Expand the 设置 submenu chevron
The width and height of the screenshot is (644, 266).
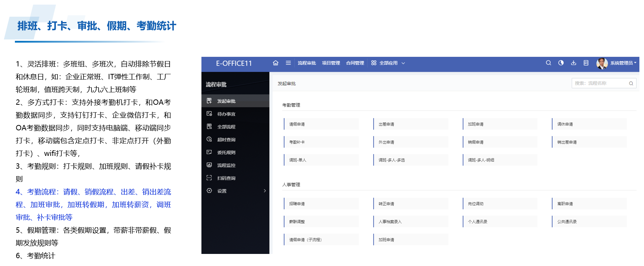265,191
